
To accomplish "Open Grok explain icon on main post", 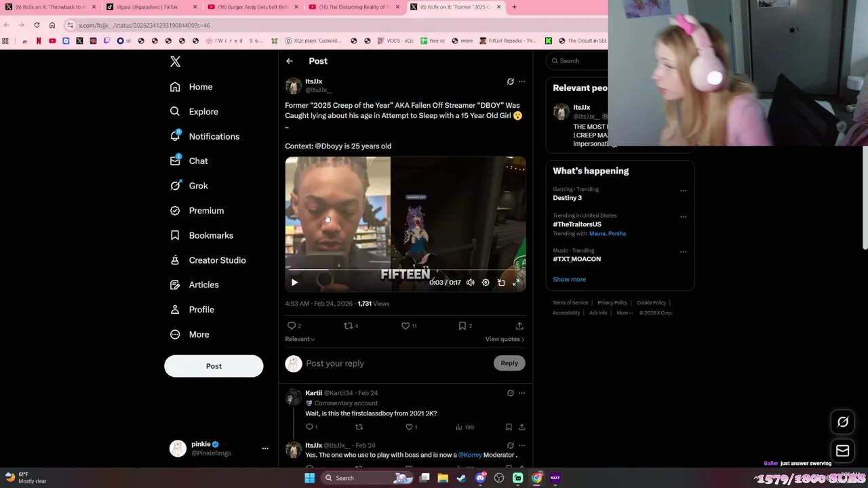I will [511, 81].
